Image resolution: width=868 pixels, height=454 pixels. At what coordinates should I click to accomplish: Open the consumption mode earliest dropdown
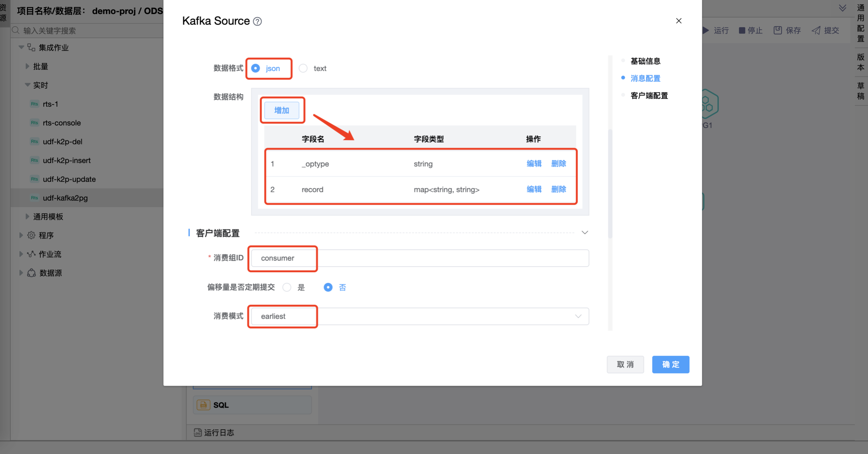click(x=420, y=316)
